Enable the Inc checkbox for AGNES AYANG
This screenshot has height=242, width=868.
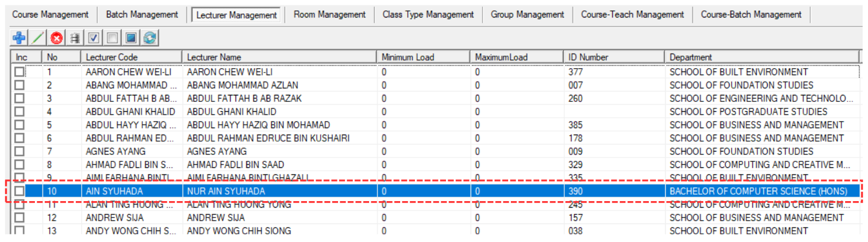click(x=20, y=152)
